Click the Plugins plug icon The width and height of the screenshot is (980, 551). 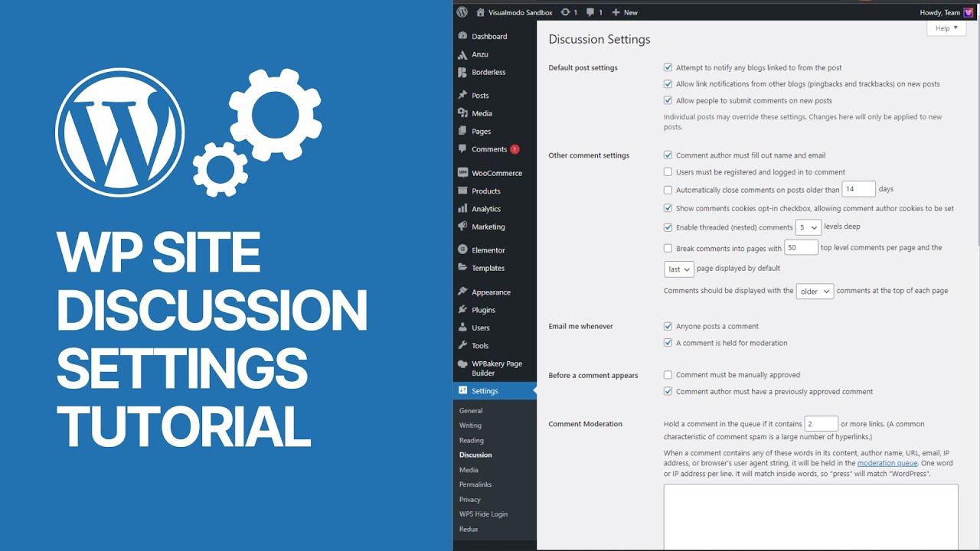point(462,310)
